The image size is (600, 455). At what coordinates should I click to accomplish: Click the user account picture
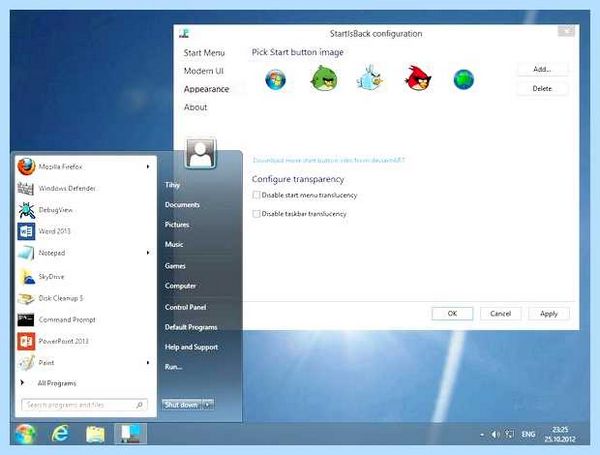[x=200, y=153]
